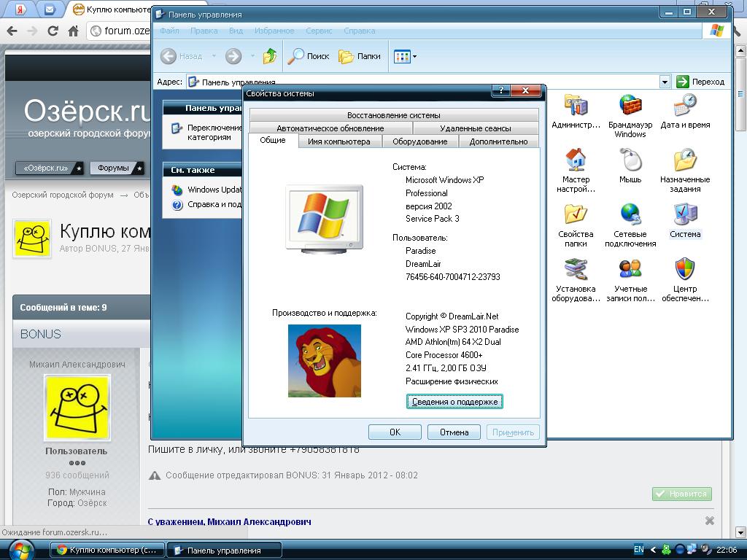Viewport: 747px width, 560px height.
Task: Click the mail icon browser tab
Action: pos(50,9)
